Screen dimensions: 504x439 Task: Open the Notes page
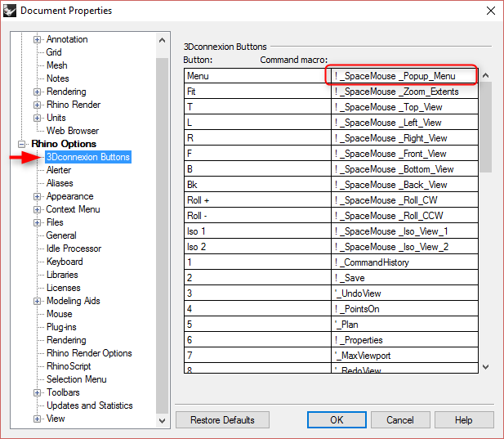58,78
